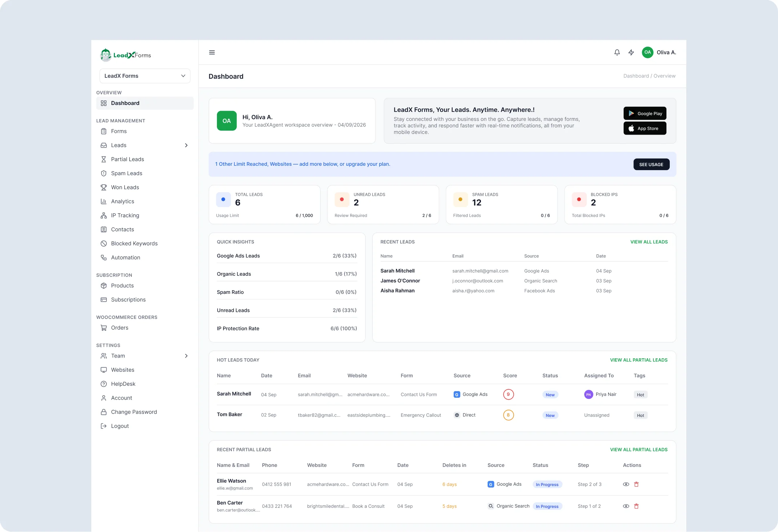This screenshot has height=532, width=778.
Task: Click the OA avatar next to Oliva A.
Action: coord(647,52)
